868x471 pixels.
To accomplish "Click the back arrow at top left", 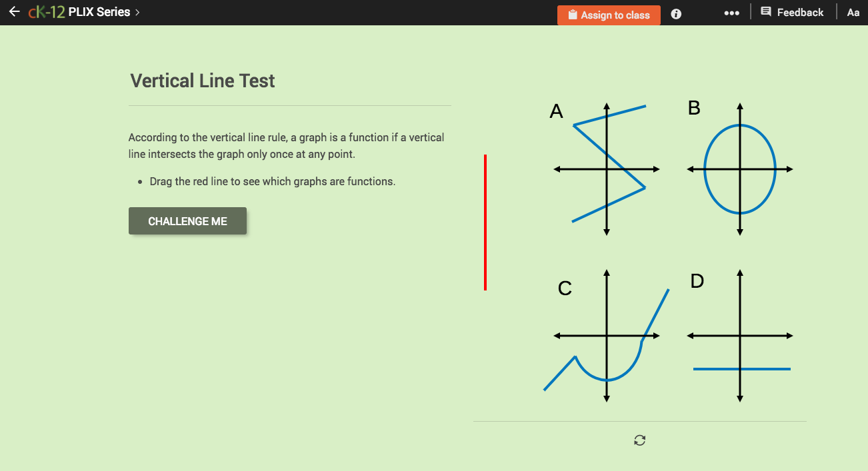I will pos(14,10).
